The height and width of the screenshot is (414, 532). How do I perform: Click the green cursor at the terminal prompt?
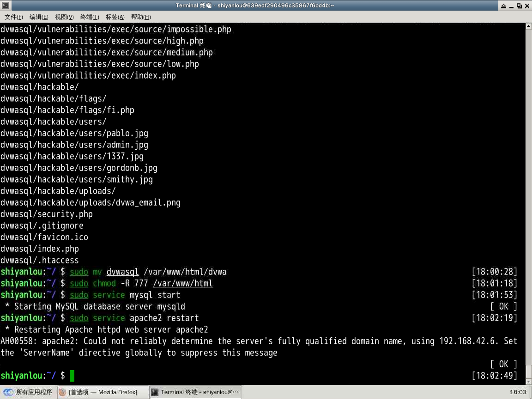click(72, 376)
